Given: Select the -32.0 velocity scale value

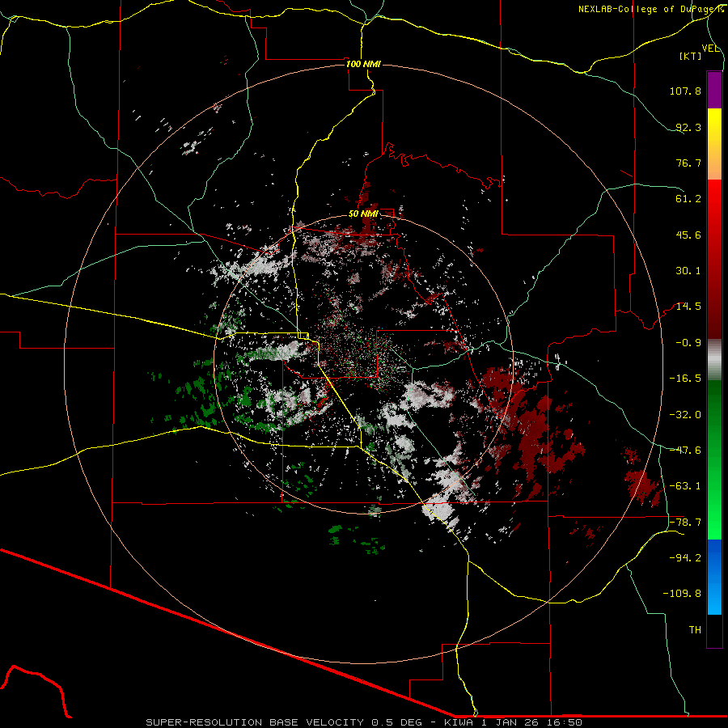Looking at the screenshot, I should point(685,415).
